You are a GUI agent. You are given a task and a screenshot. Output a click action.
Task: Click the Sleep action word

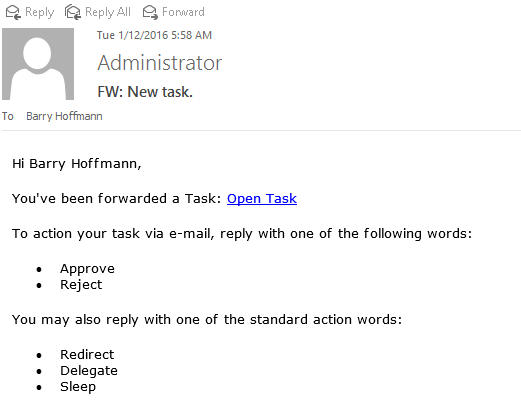point(78,387)
